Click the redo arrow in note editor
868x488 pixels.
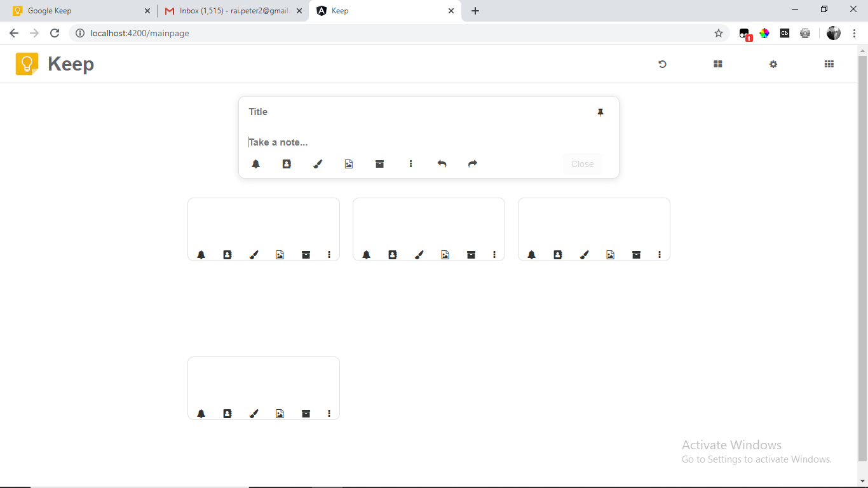(x=473, y=164)
